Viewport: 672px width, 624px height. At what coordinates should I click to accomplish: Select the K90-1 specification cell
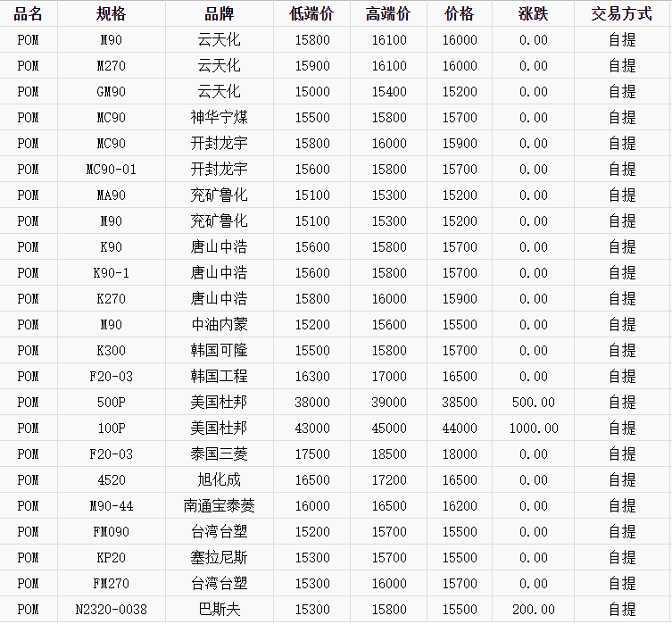[111, 273]
